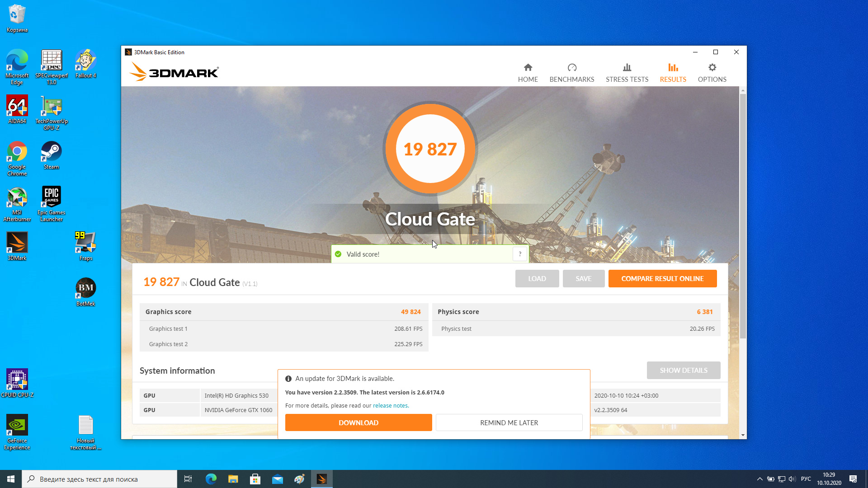This screenshot has height=488, width=868.
Task: Select the Fallout 4 desktop icon
Action: [x=86, y=63]
